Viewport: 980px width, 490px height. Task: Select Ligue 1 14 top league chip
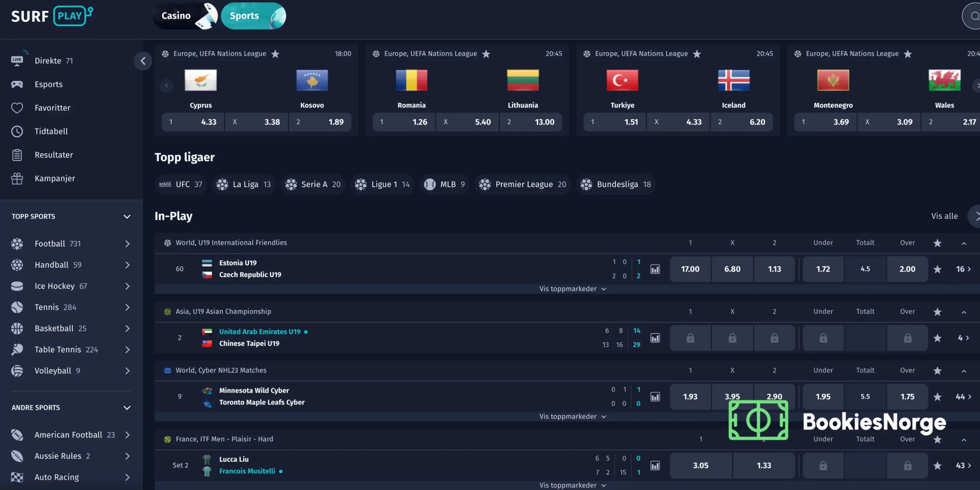point(382,185)
